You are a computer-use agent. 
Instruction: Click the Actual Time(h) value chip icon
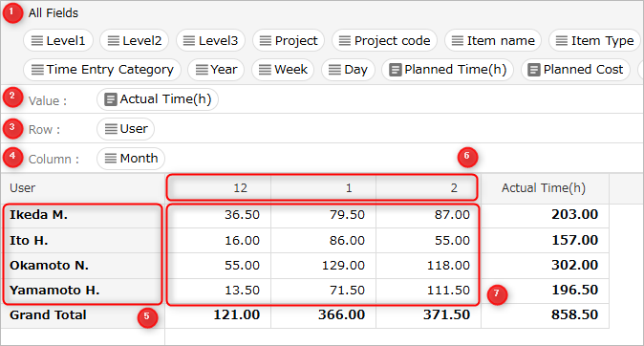click(111, 99)
